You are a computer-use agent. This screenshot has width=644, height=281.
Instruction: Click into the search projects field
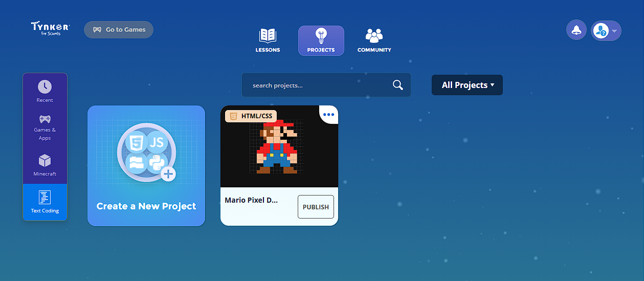tap(326, 85)
